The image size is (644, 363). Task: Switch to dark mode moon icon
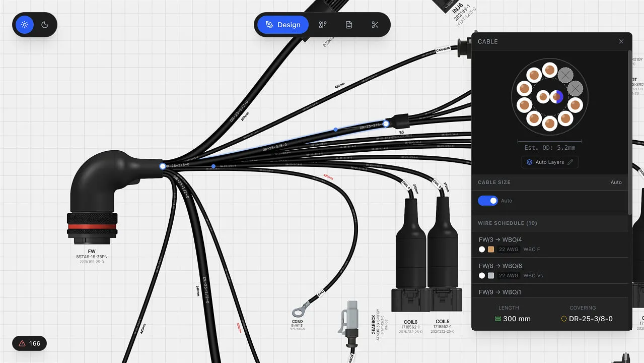[45, 25]
